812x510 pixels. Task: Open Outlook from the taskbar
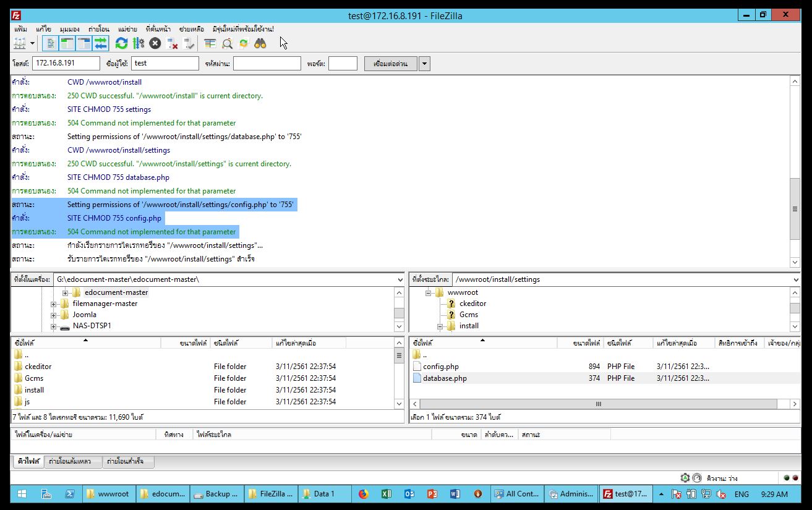pyautogui.click(x=409, y=494)
